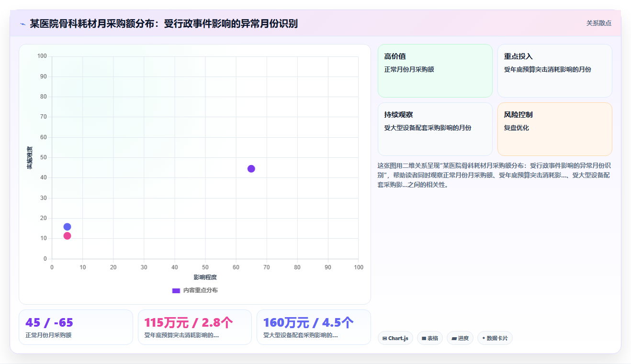Click the description paragraph starting 这张图用二维关系
This screenshot has width=631, height=364.
pyautogui.click(x=494, y=175)
